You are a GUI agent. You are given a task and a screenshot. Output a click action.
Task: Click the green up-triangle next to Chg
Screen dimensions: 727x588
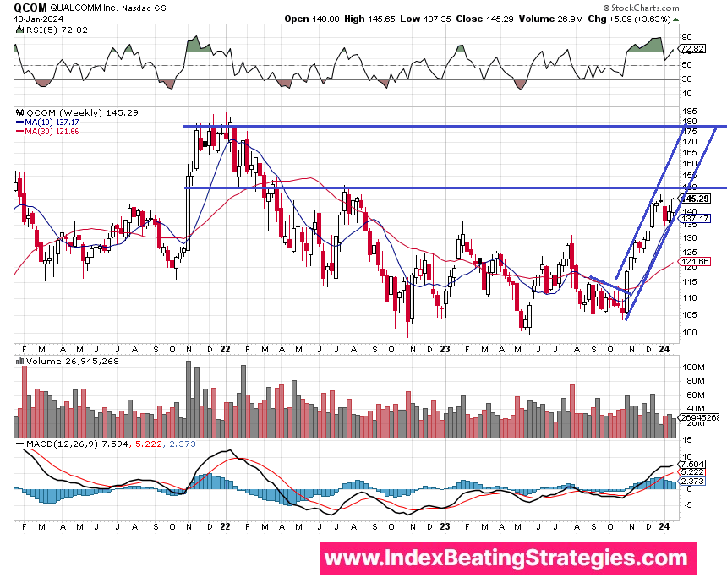(x=676, y=19)
